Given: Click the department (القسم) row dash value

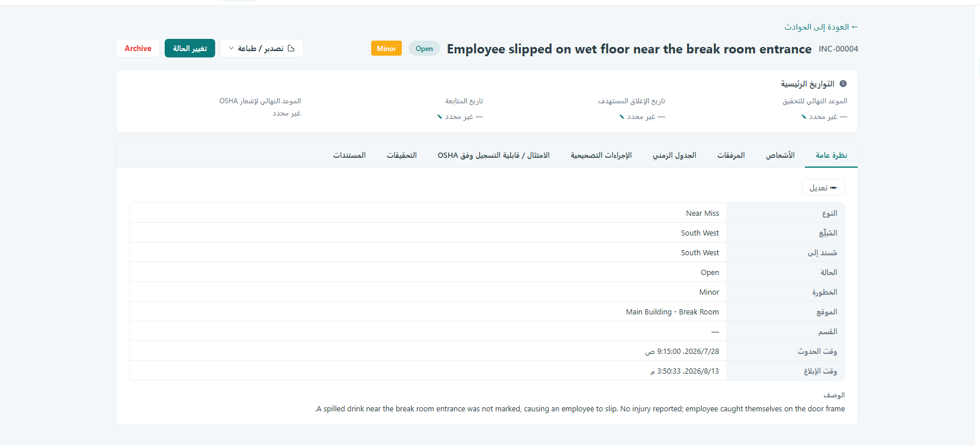Looking at the screenshot, I should (715, 331).
